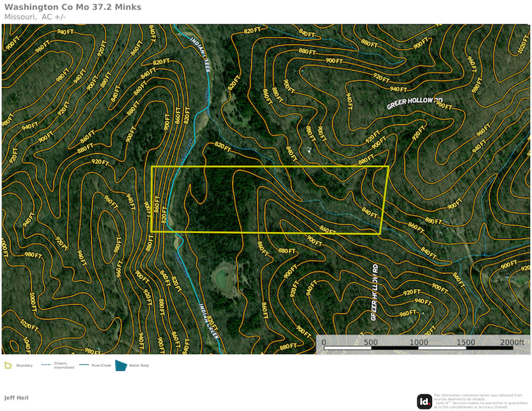Screen dimensions: 532x411
Task: Click the 1000 mark on scale bar
Action: pos(419,342)
